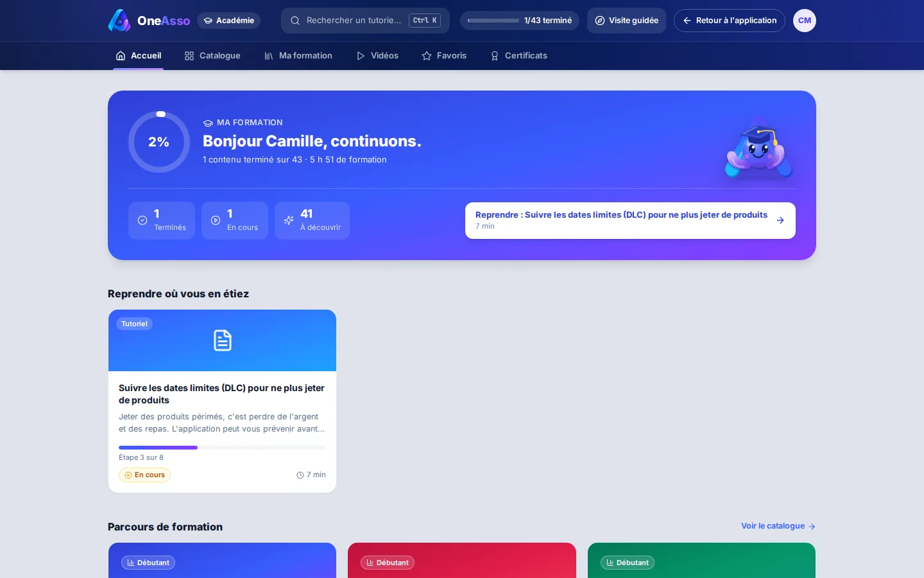The width and height of the screenshot is (924, 578).
Task: Click the search magnifier icon
Action: click(x=295, y=21)
